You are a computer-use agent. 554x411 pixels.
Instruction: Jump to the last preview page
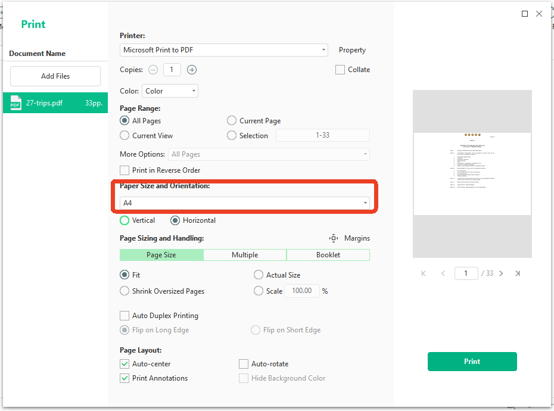[x=518, y=274]
